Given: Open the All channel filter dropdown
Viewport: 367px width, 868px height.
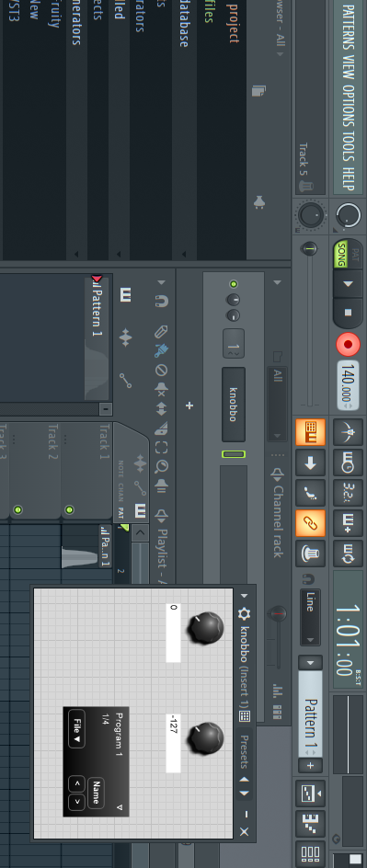Looking at the screenshot, I should 277,404.
